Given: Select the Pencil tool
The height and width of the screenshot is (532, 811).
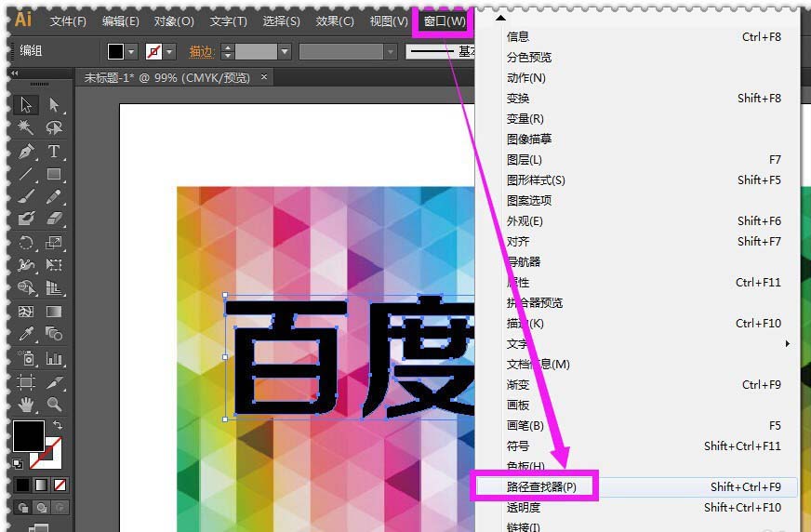Looking at the screenshot, I should click(54, 196).
